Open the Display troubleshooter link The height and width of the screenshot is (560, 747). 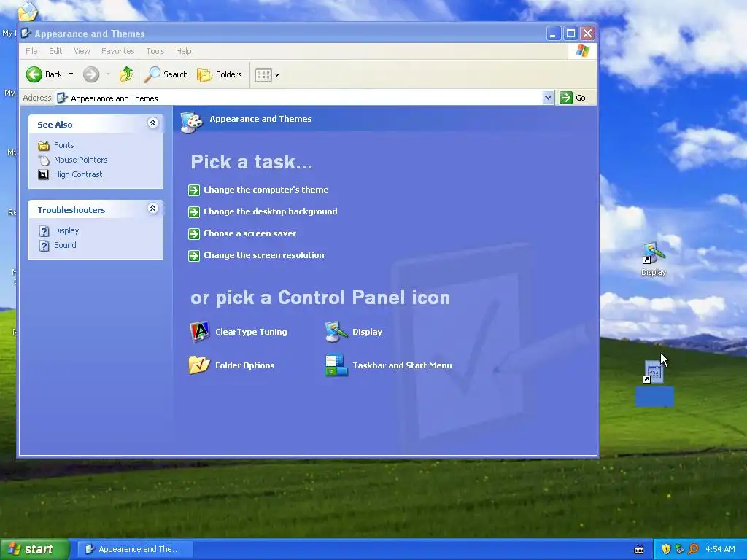66,230
